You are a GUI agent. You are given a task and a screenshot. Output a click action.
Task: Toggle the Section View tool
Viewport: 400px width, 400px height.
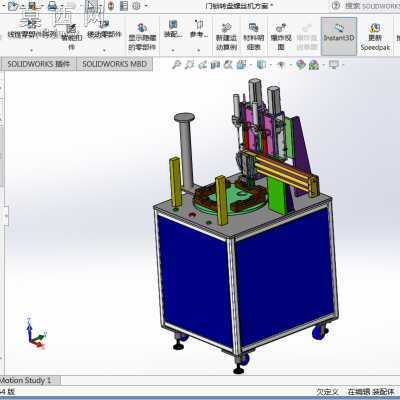tap(215, 65)
